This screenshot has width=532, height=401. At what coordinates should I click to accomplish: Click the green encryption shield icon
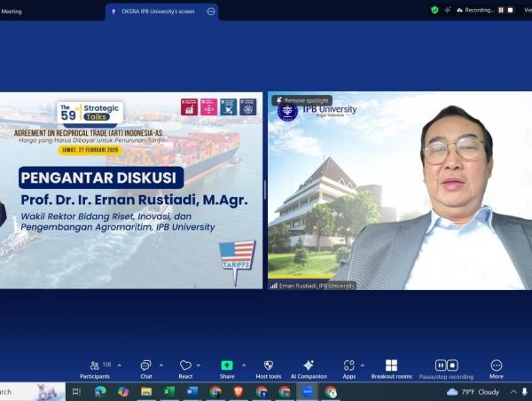coord(434,10)
